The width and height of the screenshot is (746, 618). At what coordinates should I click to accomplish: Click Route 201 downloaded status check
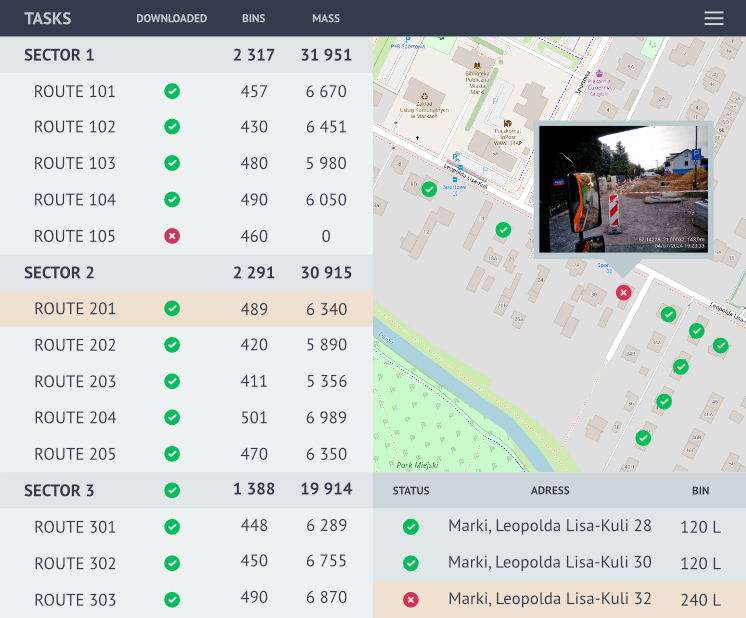coord(172,309)
